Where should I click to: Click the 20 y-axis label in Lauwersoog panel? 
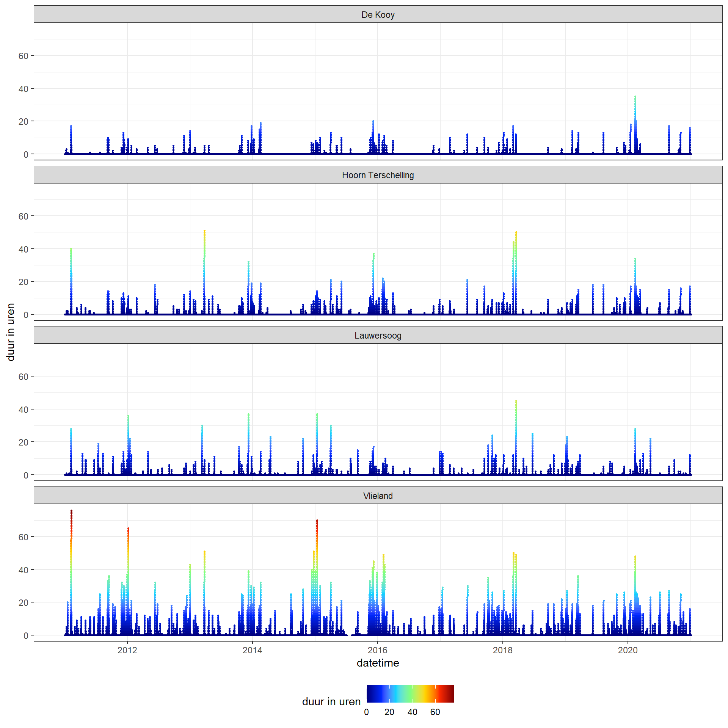point(24,442)
